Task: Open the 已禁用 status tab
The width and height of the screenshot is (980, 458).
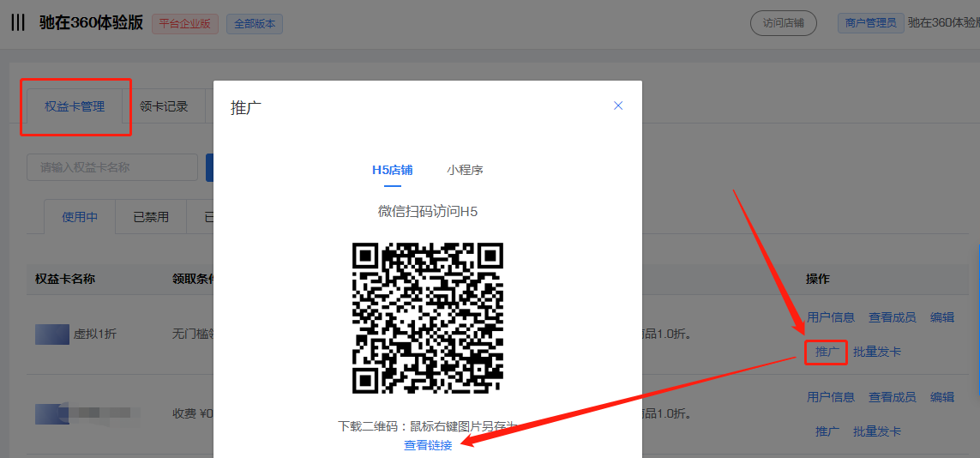Action: [151, 218]
